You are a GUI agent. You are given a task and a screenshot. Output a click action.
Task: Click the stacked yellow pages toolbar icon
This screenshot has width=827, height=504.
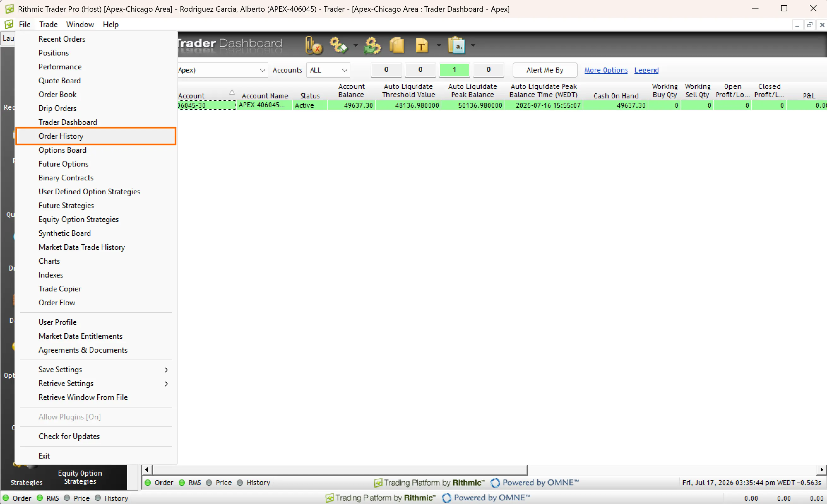(x=397, y=45)
